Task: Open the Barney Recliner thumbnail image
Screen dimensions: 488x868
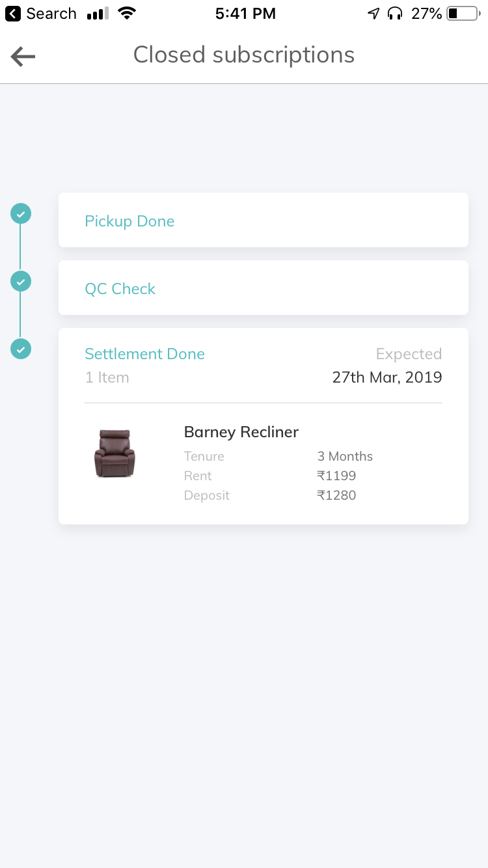Action: click(115, 454)
